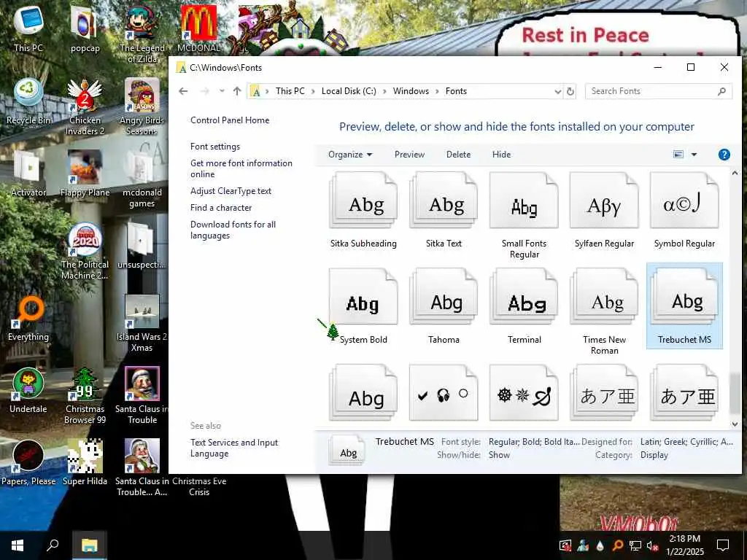Image resolution: width=747 pixels, height=560 pixels.
Task: Select the checkmark headphones symbol font
Action: tap(444, 393)
